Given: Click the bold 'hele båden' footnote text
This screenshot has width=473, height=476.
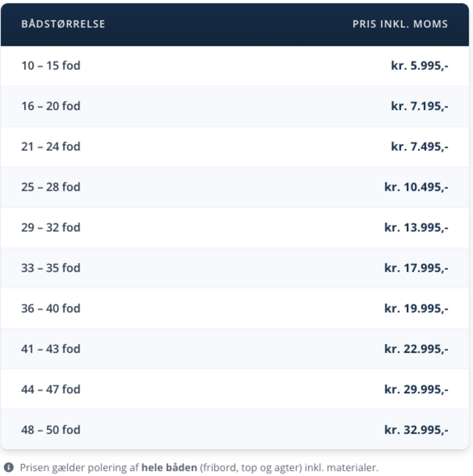Looking at the screenshot, I should coord(169,467).
